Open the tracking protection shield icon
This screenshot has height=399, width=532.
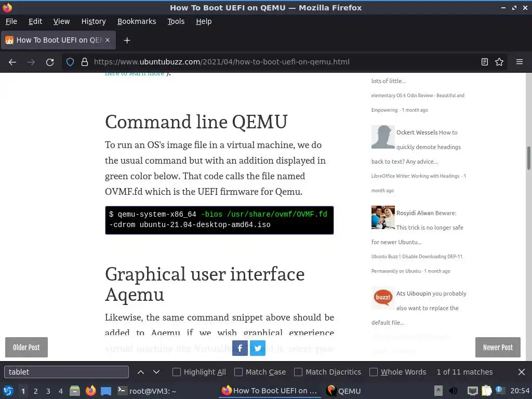pyautogui.click(x=70, y=62)
